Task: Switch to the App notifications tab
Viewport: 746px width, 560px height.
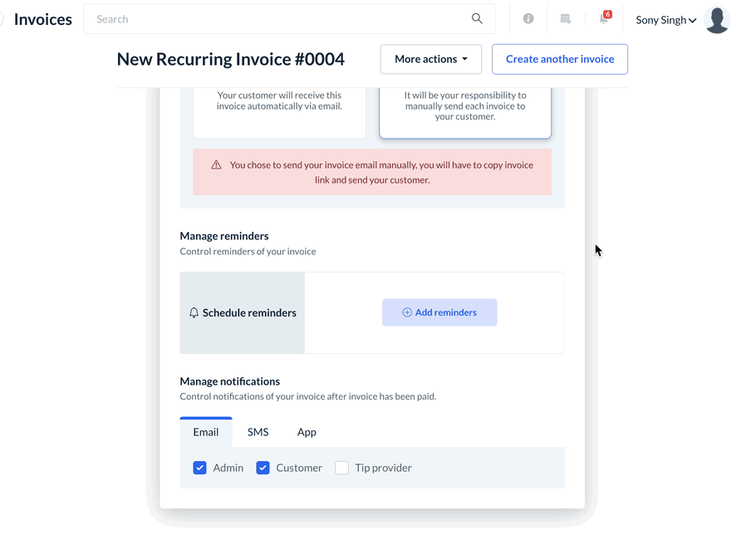Action: (307, 432)
